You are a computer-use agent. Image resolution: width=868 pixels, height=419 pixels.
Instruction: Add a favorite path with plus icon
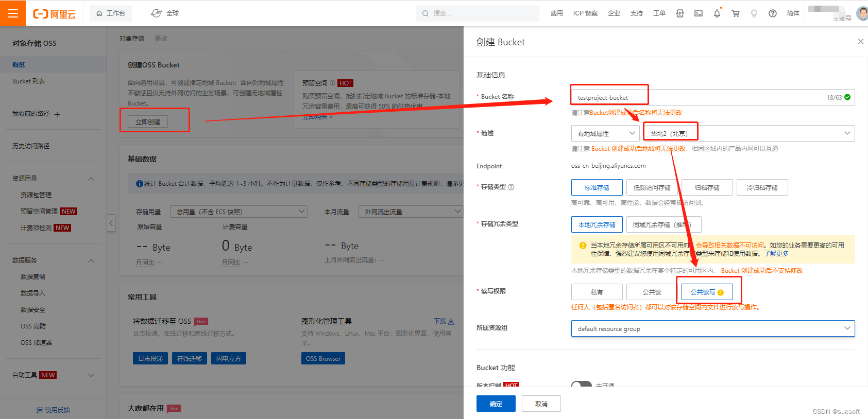[x=57, y=114]
